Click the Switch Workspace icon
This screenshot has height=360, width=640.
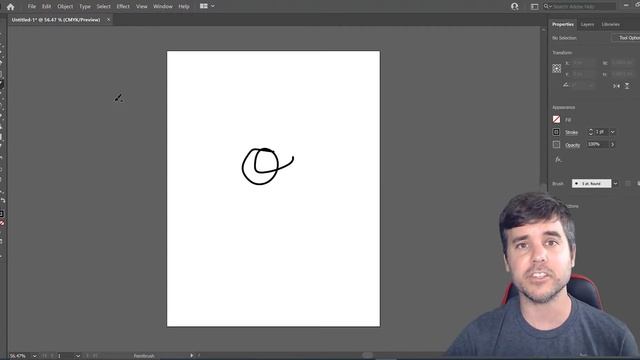[534, 7]
